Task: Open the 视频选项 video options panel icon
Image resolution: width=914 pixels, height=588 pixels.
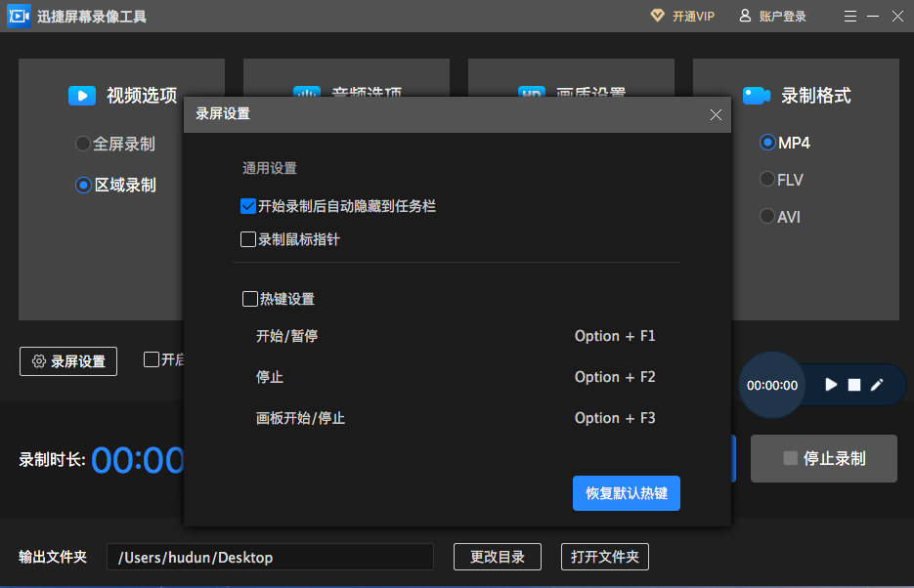Action: coord(82,95)
